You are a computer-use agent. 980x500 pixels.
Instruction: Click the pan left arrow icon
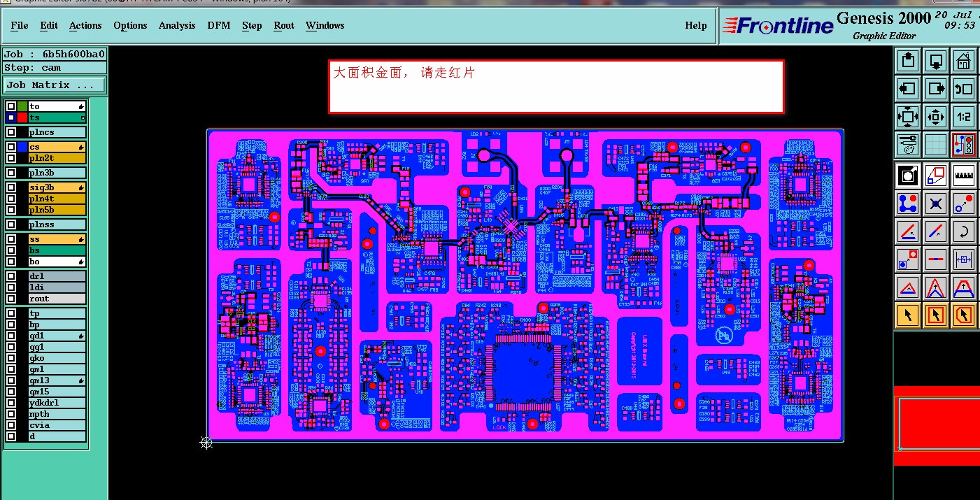[x=908, y=89]
